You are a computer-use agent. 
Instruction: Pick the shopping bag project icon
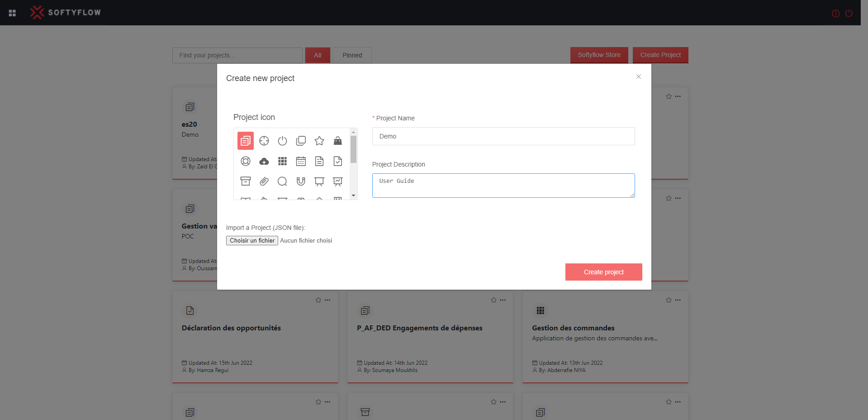coord(338,141)
